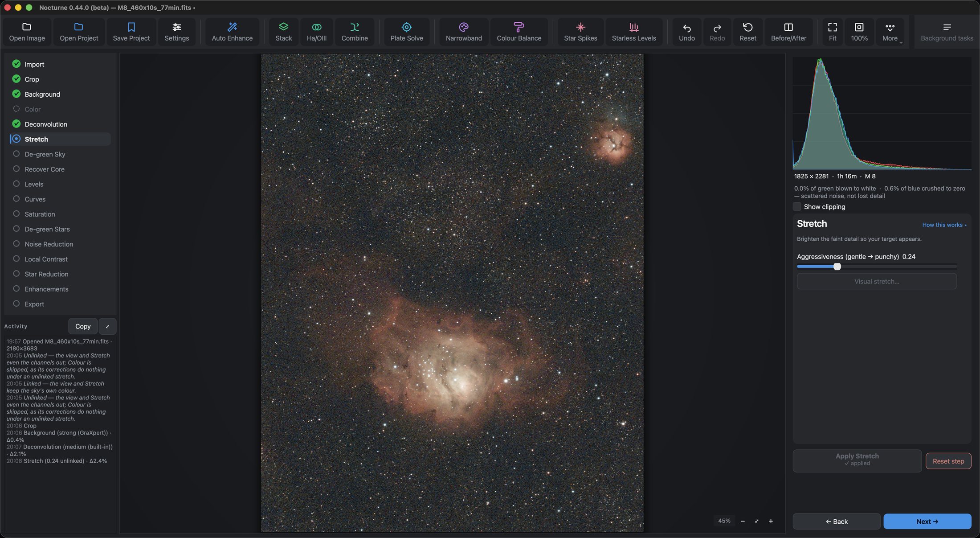Proceed with the Next button

[x=927, y=522]
